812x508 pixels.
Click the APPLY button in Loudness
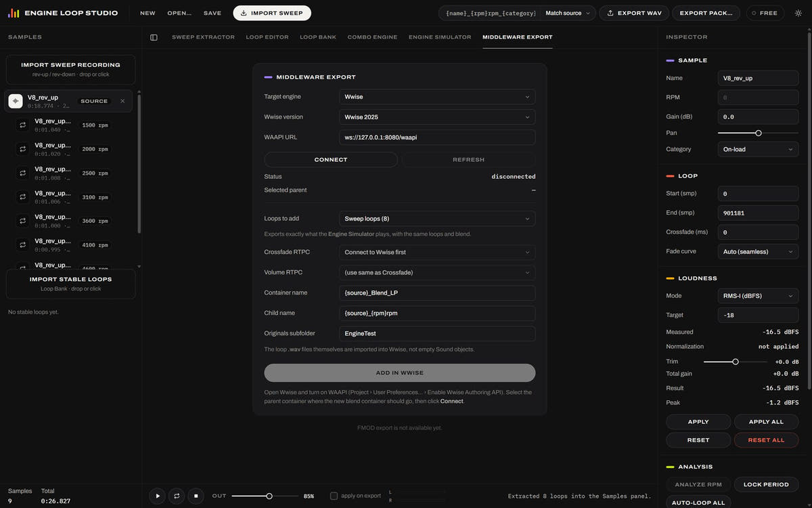698,422
